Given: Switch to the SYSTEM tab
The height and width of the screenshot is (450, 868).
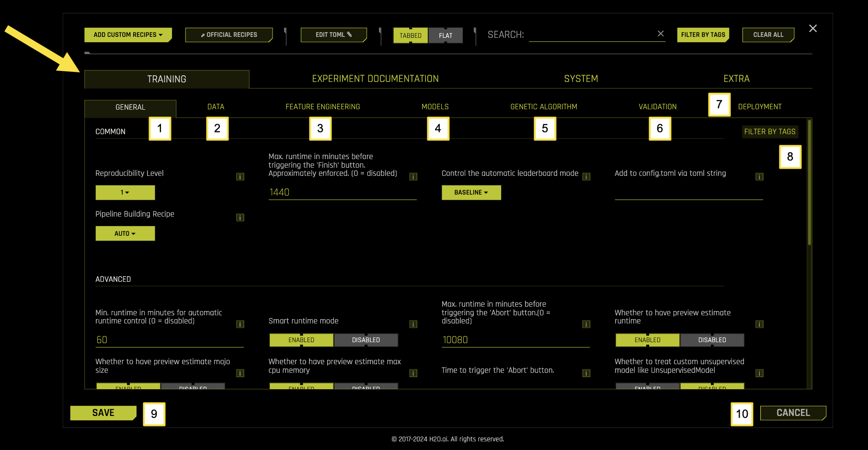Looking at the screenshot, I should pyautogui.click(x=580, y=79).
